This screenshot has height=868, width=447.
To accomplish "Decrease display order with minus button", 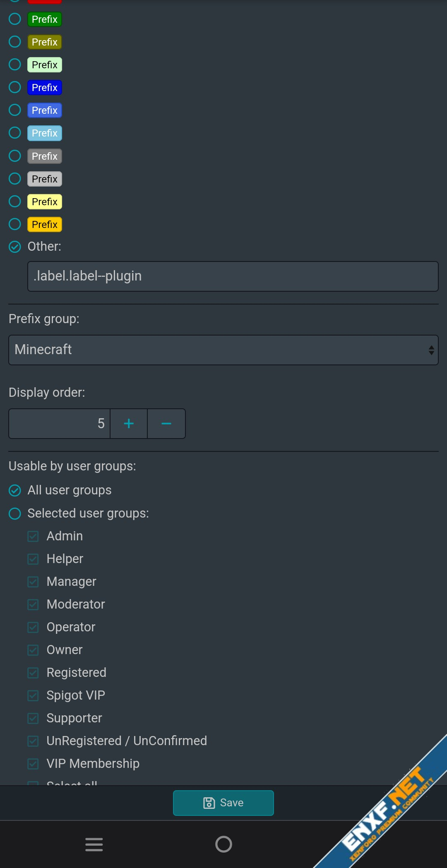I will coord(166,424).
